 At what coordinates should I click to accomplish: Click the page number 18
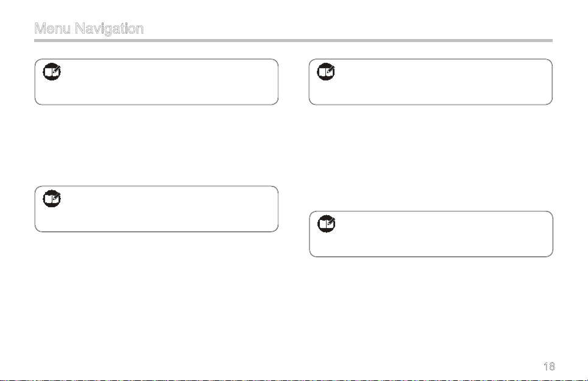pyautogui.click(x=550, y=366)
